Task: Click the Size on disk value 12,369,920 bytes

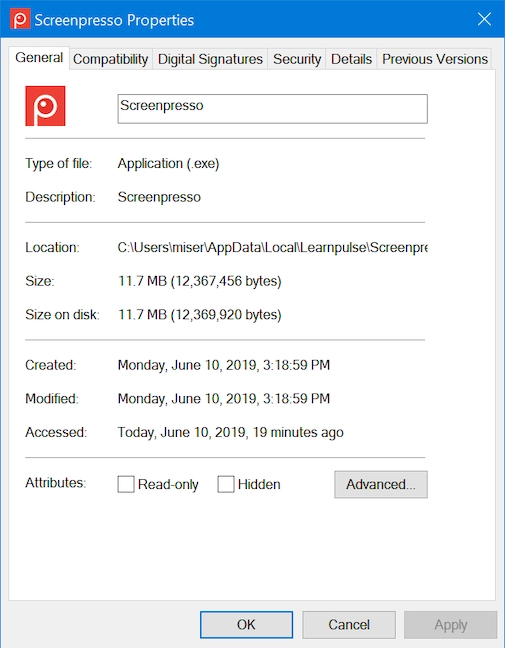Action: (x=200, y=314)
